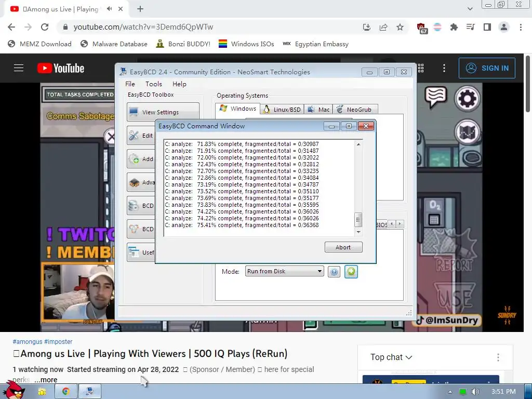Close the Among us Live tab
Image resolution: width=532 pixels, height=399 pixels.
[x=121, y=9]
